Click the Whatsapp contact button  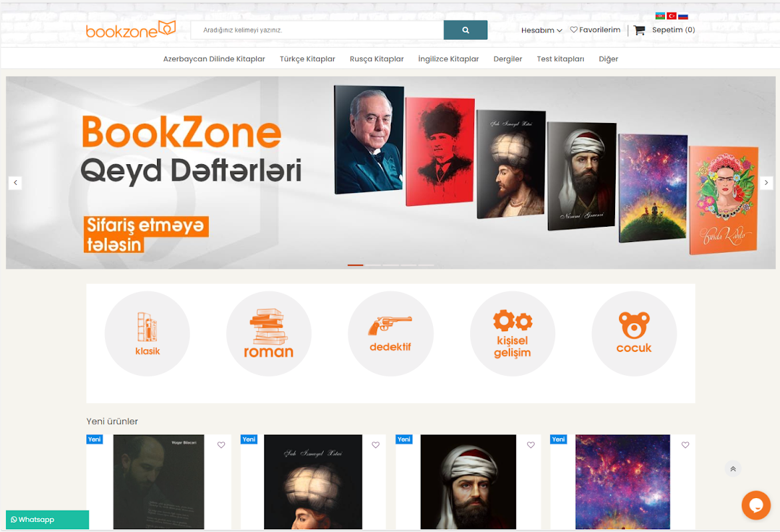point(47,519)
